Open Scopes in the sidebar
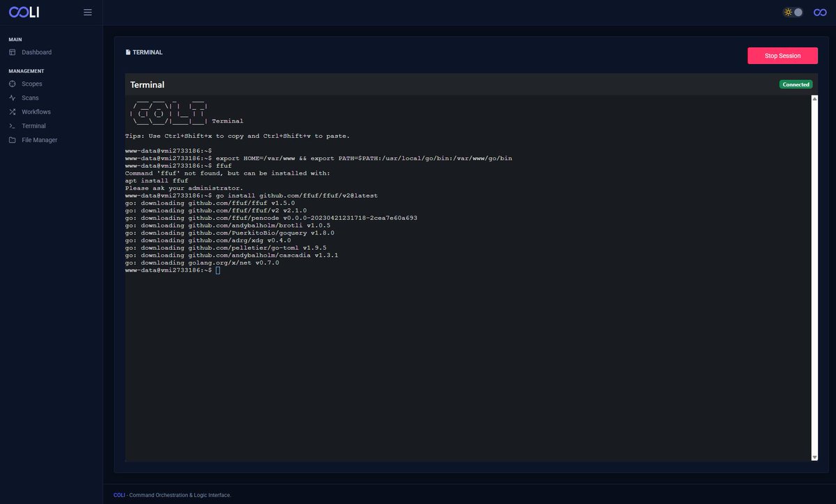Viewport: 836px width, 504px height. coord(31,84)
